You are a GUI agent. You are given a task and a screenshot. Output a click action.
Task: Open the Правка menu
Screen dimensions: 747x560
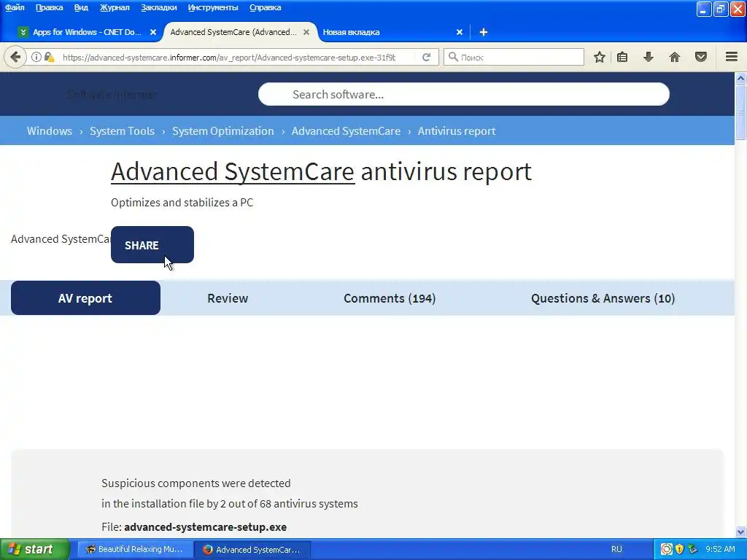(x=49, y=7)
